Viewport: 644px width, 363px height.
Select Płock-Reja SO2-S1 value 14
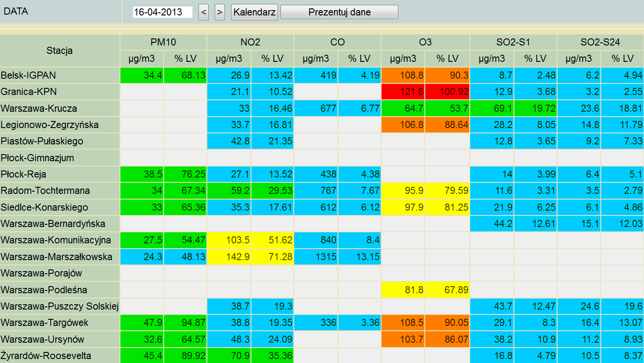pyautogui.click(x=492, y=174)
